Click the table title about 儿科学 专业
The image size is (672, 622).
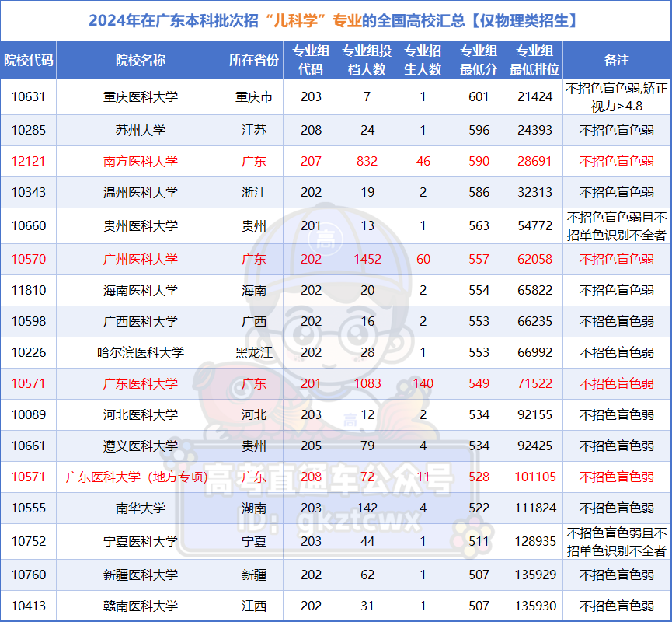(334, 20)
